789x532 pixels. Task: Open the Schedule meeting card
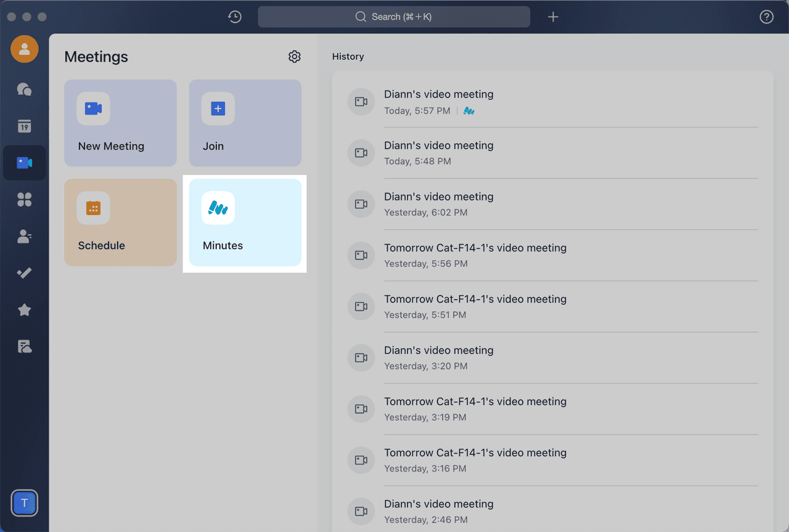tap(120, 223)
